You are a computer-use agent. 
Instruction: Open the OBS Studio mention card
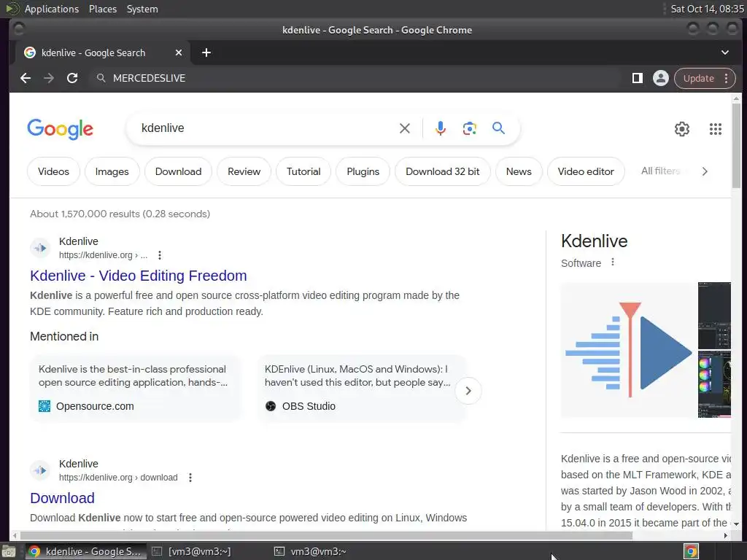point(360,388)
